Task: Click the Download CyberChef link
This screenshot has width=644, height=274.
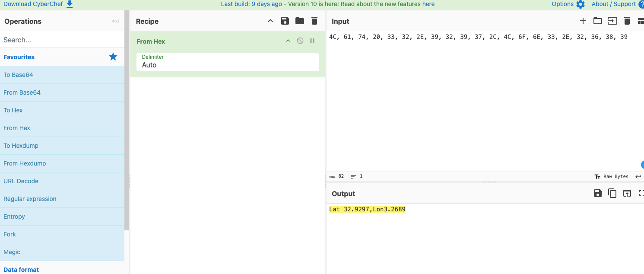Action: coord(38,4)
